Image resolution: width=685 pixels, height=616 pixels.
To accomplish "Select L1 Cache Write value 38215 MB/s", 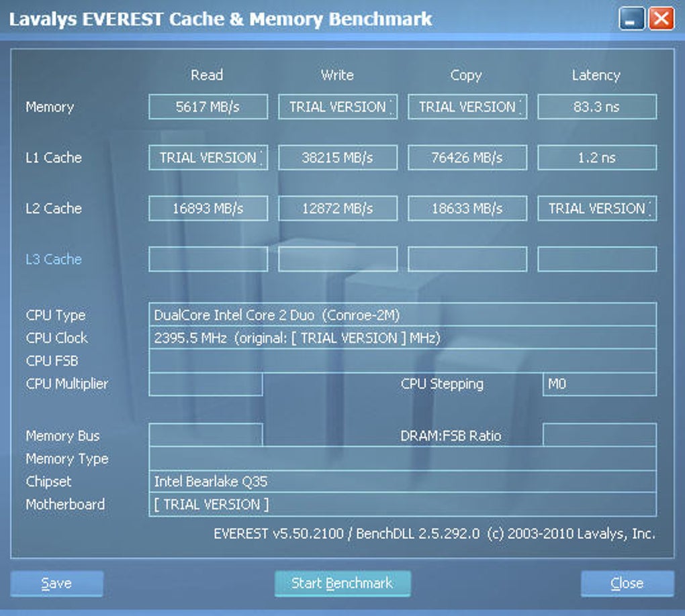I will (338, 157).
